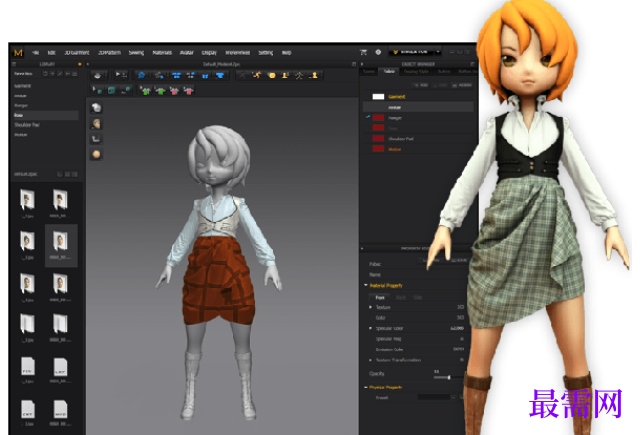Click the third viewport side icon
Image resolution: width=641 pixels, height=435 pixels.
pos(96,139)
